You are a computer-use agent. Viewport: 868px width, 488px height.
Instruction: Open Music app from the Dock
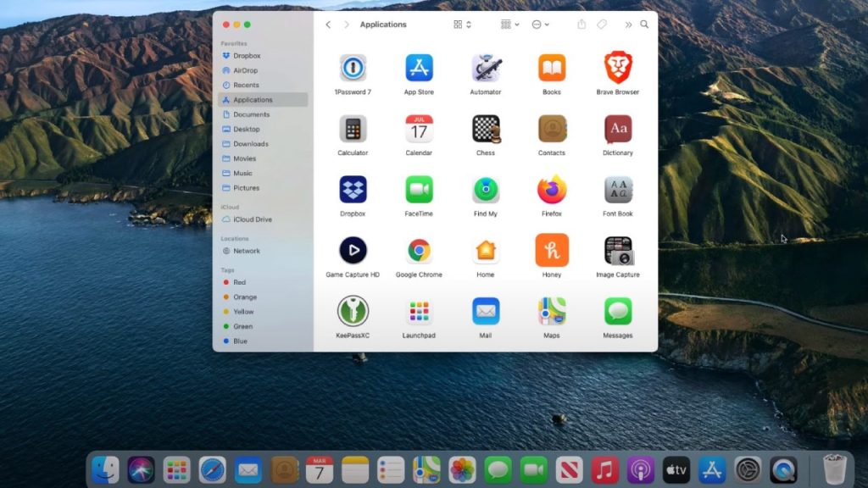pos(604,470)
